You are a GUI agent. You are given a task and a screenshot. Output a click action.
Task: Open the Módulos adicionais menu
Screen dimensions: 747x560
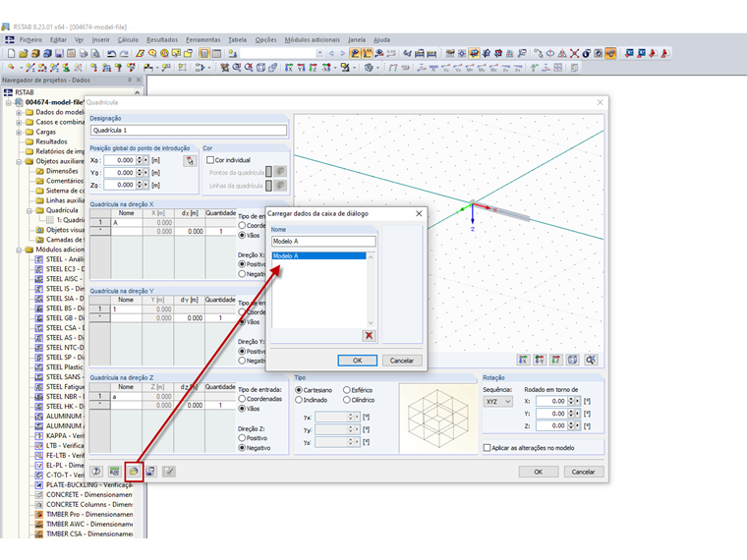click(312, 40)
